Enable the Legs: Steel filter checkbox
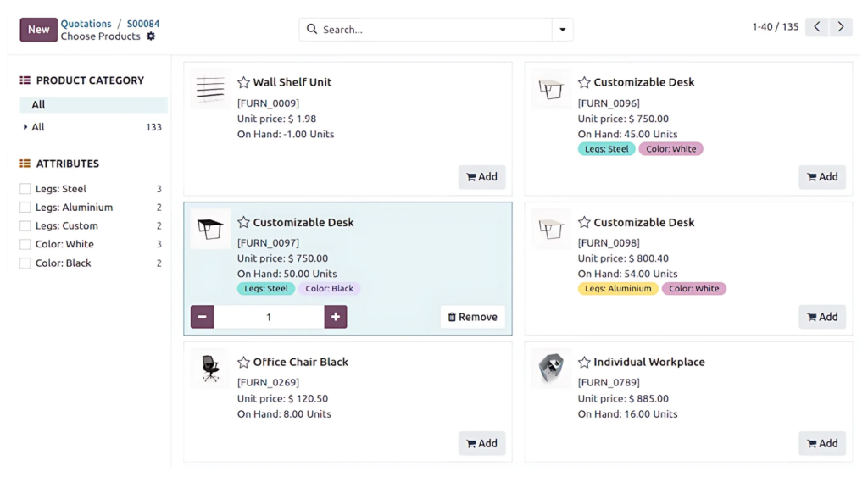The image size is (868, 477). pyautogui.click(x=25, y=189)
